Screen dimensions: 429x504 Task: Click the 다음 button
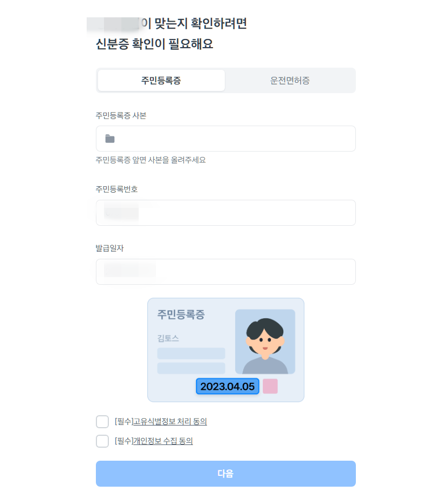click(226, 474)
